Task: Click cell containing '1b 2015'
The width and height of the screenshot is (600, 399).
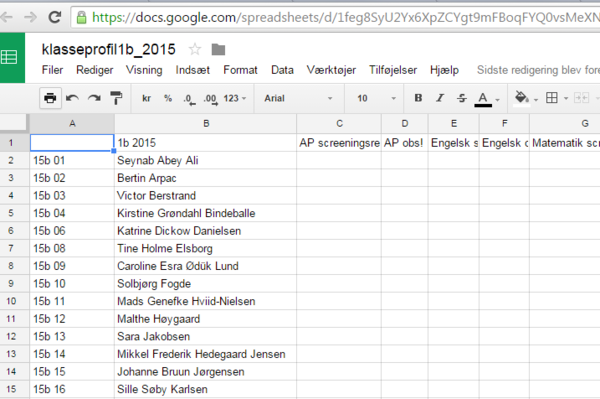Action: [205, 143]
